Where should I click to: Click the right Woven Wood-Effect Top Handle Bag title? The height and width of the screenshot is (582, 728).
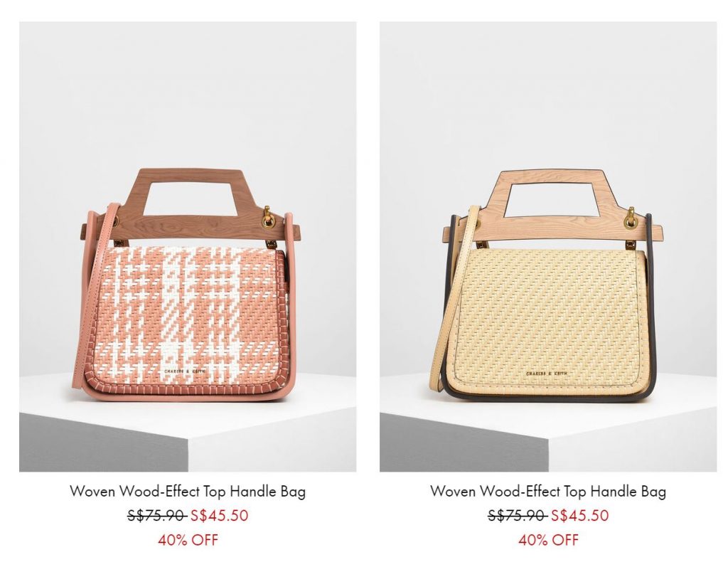[548, 491]
